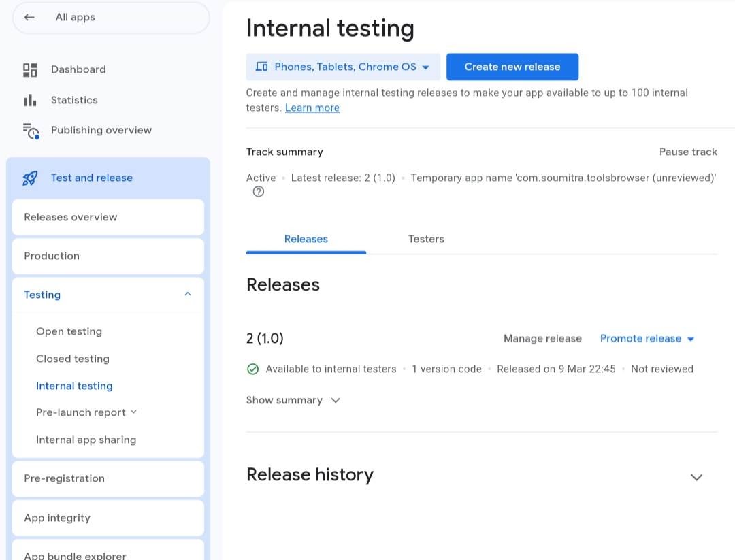The width and height of the screenshot is (735, 560).
Task: Click the green available checkmark icon
Action: (253, 369)
